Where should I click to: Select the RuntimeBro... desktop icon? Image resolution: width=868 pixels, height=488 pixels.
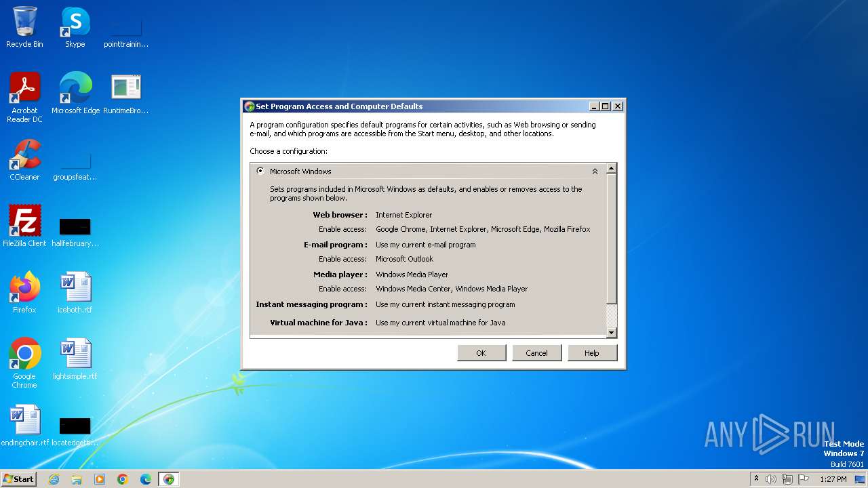126,94
